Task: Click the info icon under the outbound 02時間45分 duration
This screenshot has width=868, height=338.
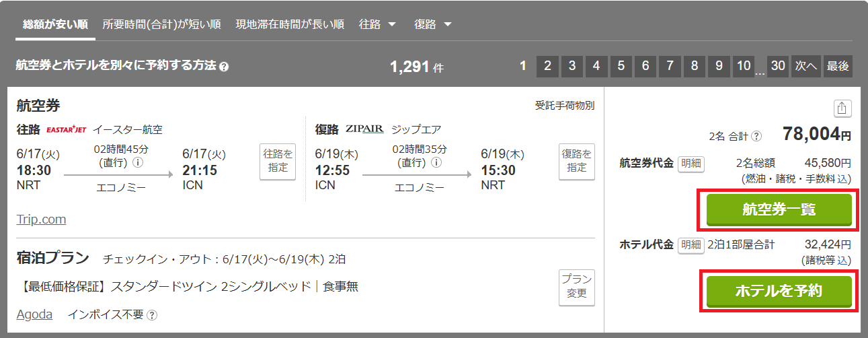Action: coord(138,162)
